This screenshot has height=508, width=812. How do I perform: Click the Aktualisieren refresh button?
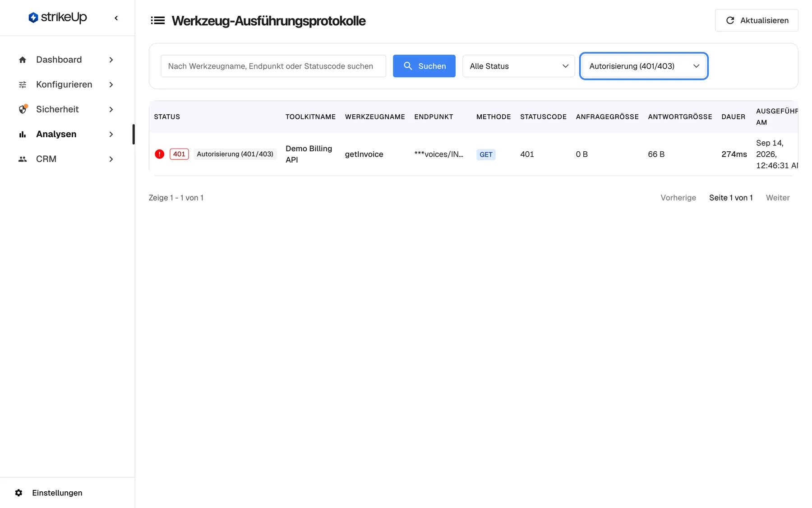coord(757,20)
